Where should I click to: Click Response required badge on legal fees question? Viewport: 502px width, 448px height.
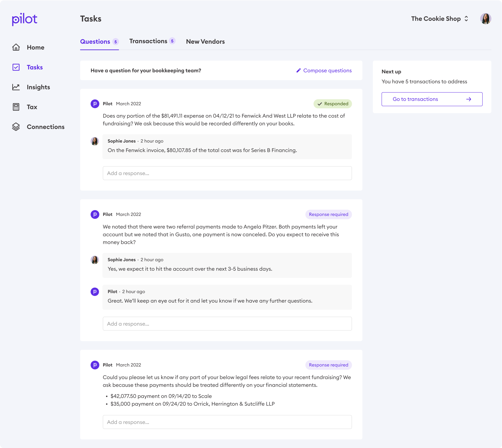click(x=329, y=365)
